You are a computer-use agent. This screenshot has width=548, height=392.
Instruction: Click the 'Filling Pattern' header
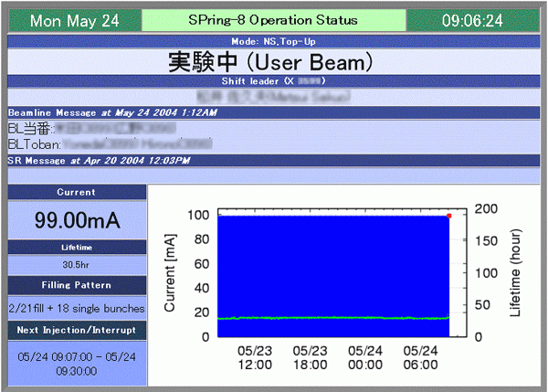(x=77, y=285)
